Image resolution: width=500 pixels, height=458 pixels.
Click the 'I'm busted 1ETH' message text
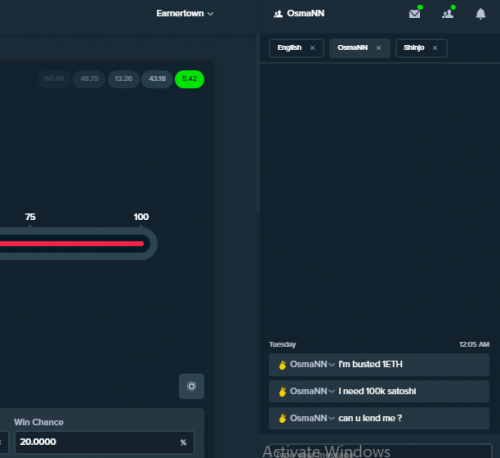click(371, 364)
